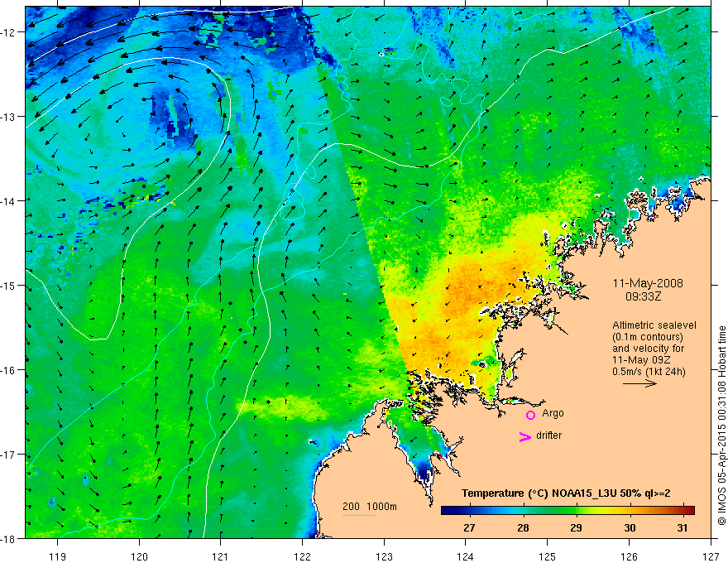Viewport: 728px width, 563px height.
Task: Click the latitude axis label -17
Action: 9,455
